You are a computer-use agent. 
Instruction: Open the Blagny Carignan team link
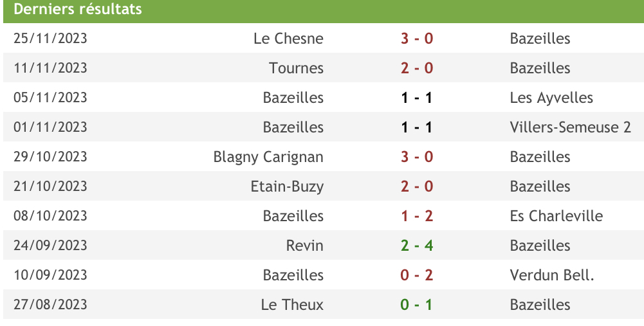[x=268, y=157]
